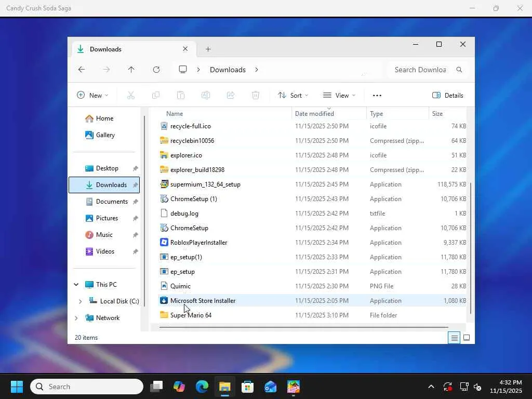The height and width of the screenshot is (399, 532).
Task: Sort by Type column header
Action: 397,114
